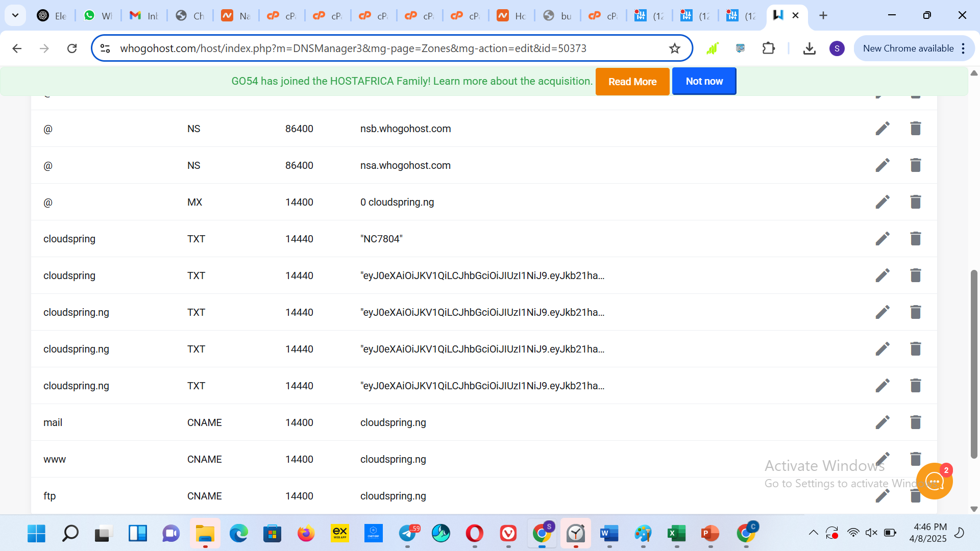Image resolution: width=980 pixels, height=551 pixels.
Task: Switch to the Ch tab
Action: (190, 15)
